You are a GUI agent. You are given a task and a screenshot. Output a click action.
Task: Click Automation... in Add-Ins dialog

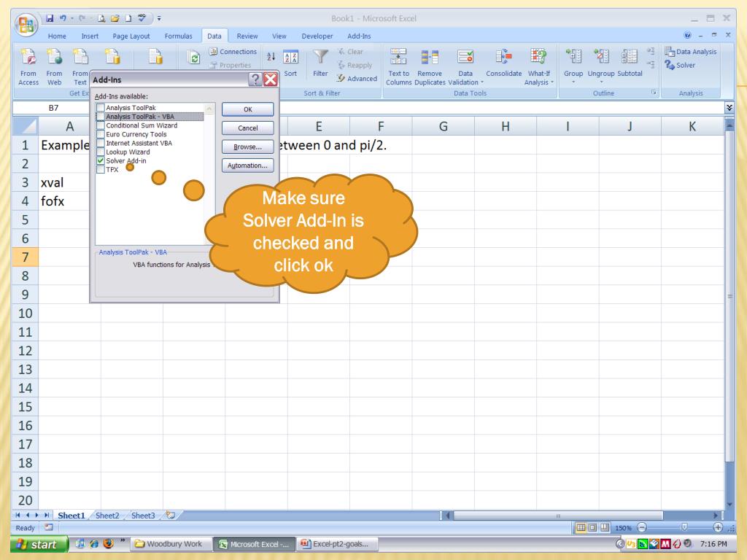pos(248,166)
